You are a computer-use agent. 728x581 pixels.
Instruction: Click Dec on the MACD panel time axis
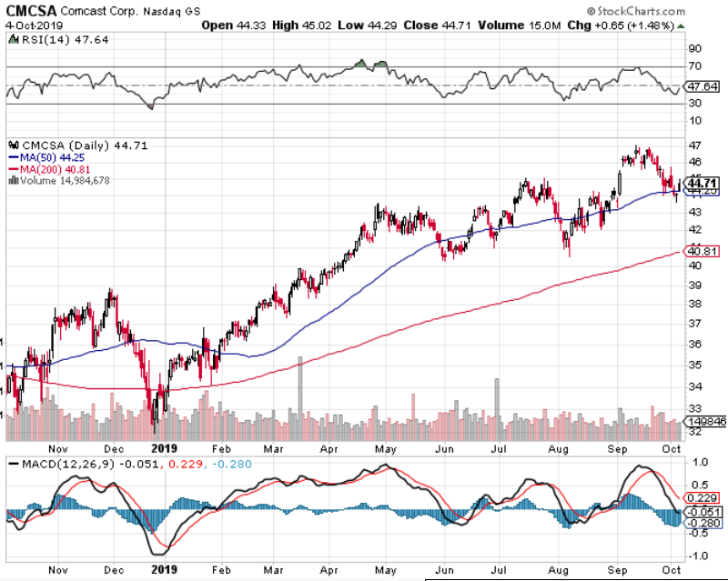click(115, 569)
